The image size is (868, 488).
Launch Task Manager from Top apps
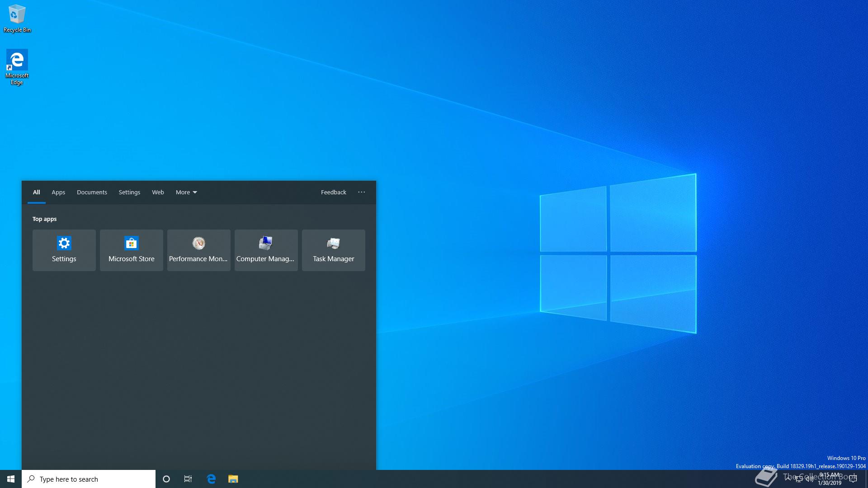(x=333, y=250)
